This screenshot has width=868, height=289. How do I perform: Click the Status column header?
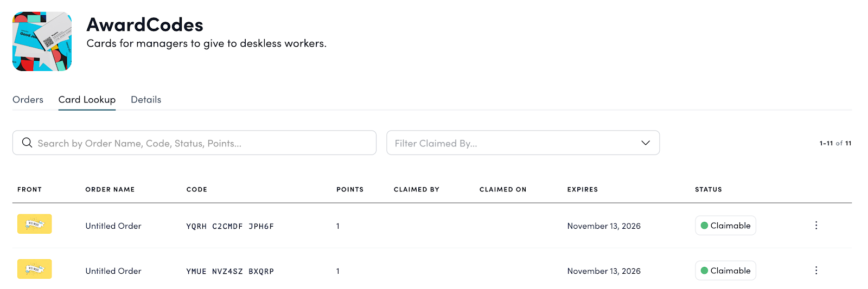[709, 190]
